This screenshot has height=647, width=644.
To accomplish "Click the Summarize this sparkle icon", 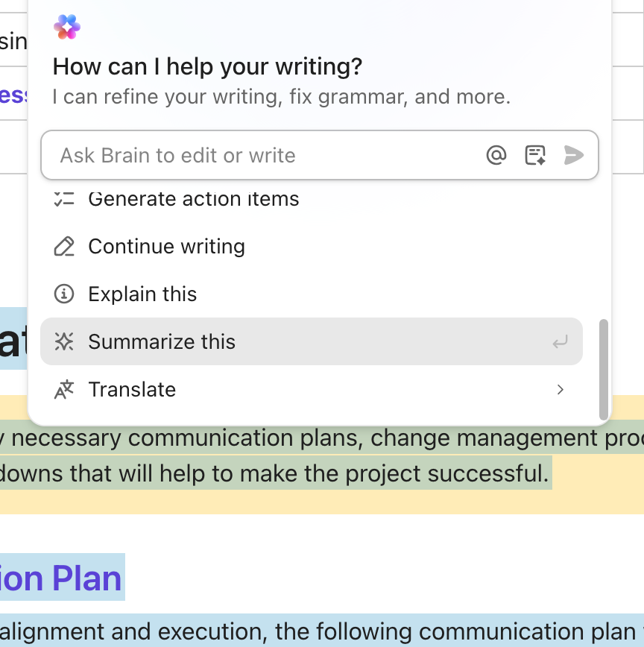I will [x=64, y=341].
